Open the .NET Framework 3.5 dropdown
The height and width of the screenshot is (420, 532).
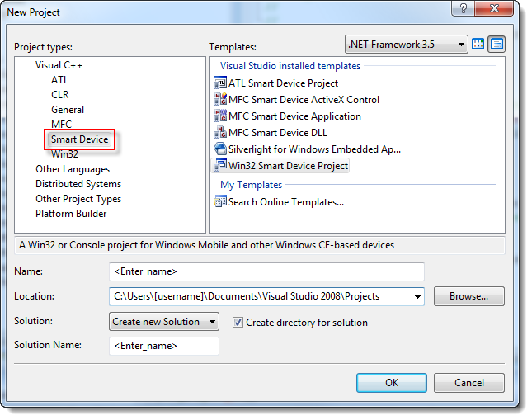pyautogui.click(x=406, y=45)
